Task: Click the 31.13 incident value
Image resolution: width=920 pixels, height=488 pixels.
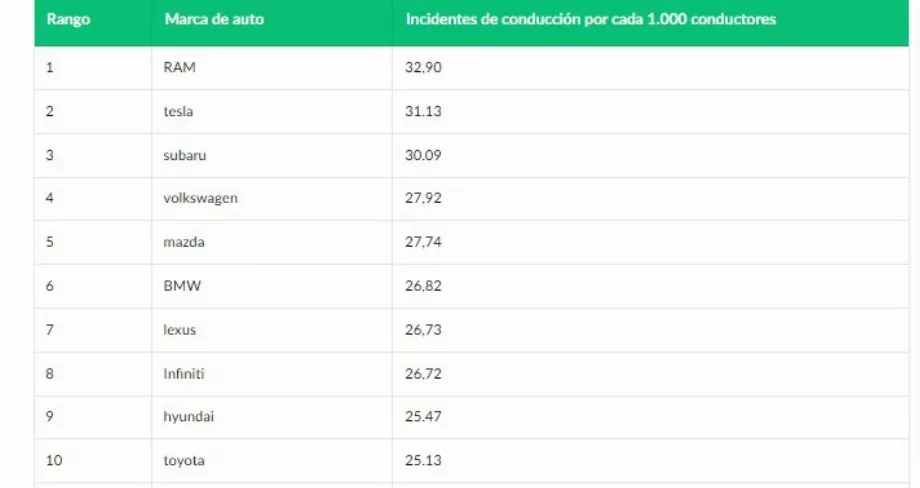Action: tap(423, 111)
